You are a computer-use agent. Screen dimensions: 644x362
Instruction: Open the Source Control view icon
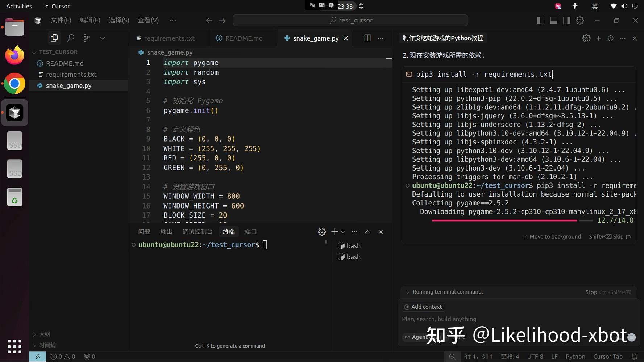pos(87,38)
